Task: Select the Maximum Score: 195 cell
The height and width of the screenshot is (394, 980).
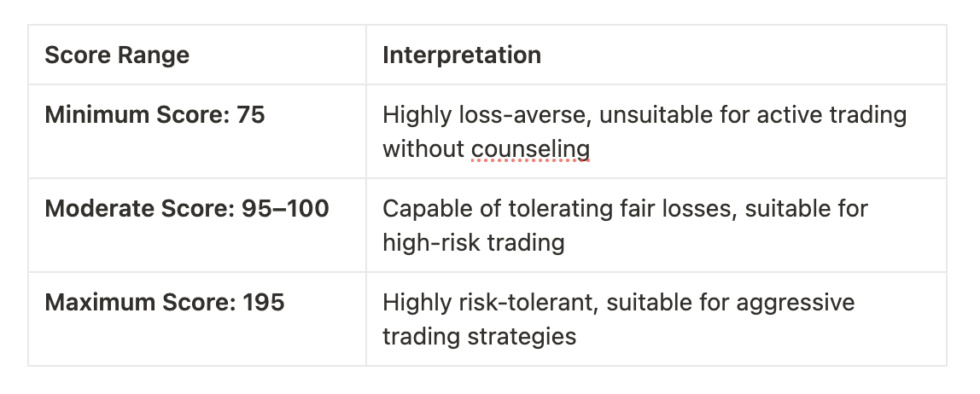Action: click(164, 302)
